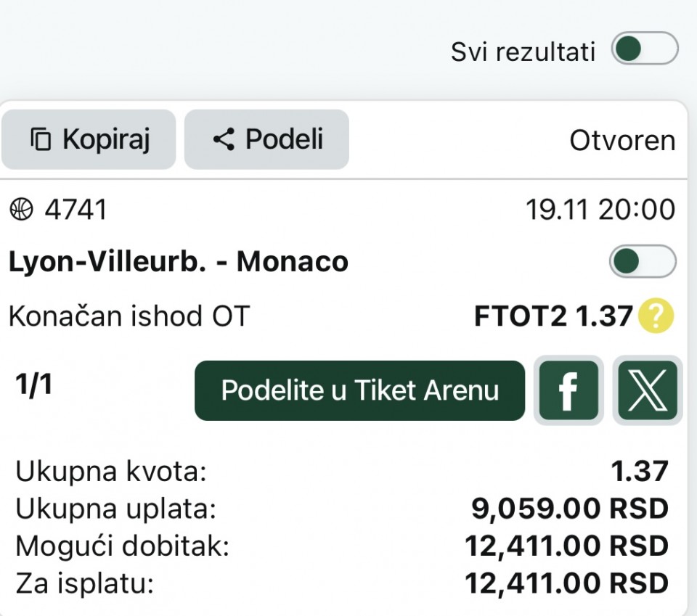The image size is (697, 616).
Task: Toggle the Svi rezultati switch
Action: click(644, 51)
